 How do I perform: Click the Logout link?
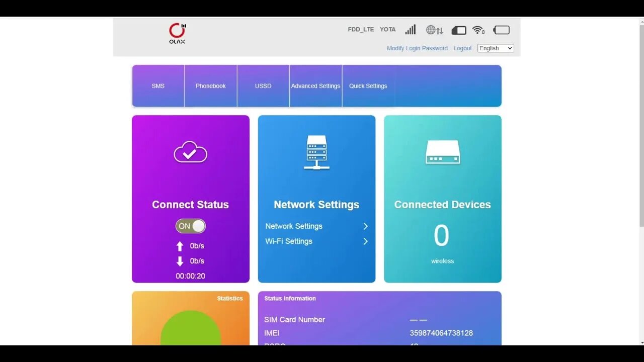point(462,48)
